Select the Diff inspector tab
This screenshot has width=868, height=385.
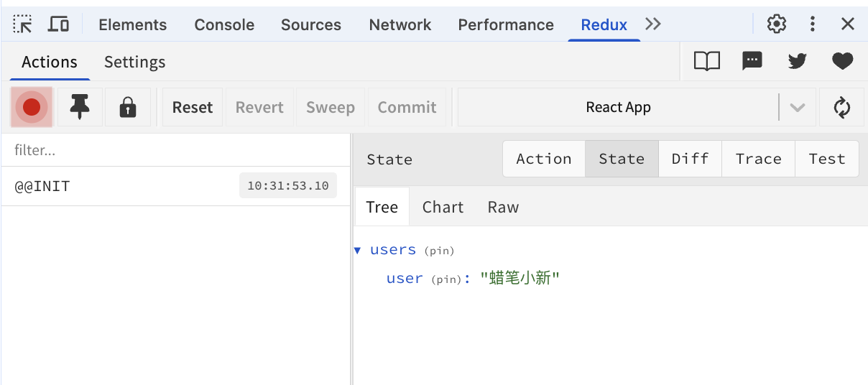pos(690,159)
